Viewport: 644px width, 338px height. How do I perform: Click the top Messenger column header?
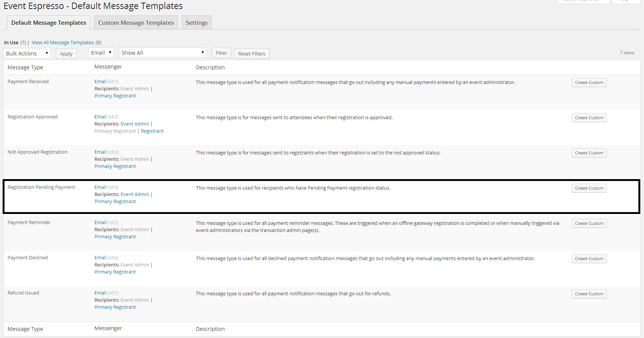click(108, 67)
